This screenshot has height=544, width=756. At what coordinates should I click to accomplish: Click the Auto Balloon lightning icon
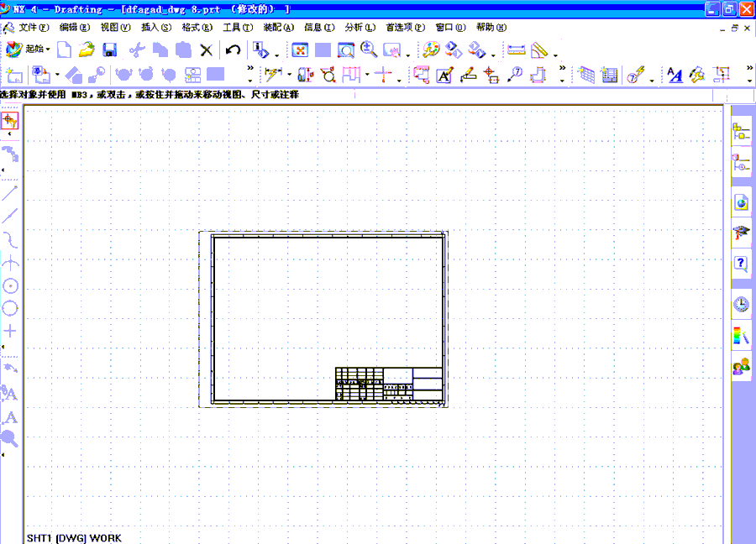coord(636,75)
